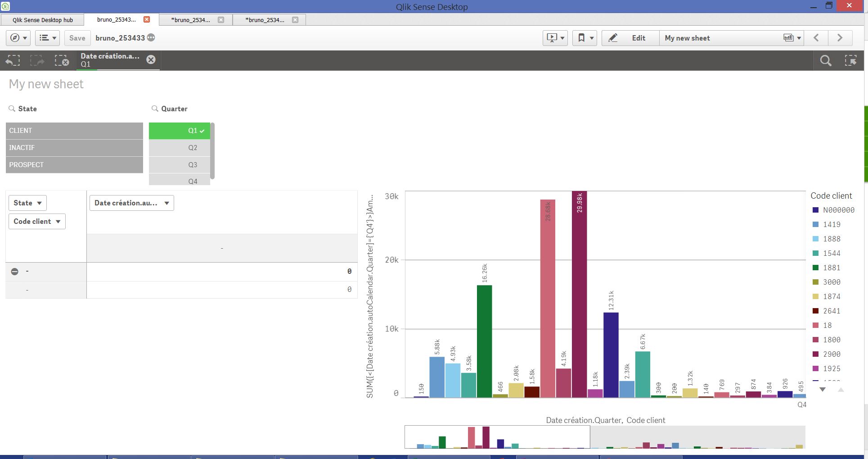Image resolution: width=868 pixels, height=459 pixels.
Task: Click the 1881 legend color swatch
Action: pyautogui.click(x=815, y=268)
